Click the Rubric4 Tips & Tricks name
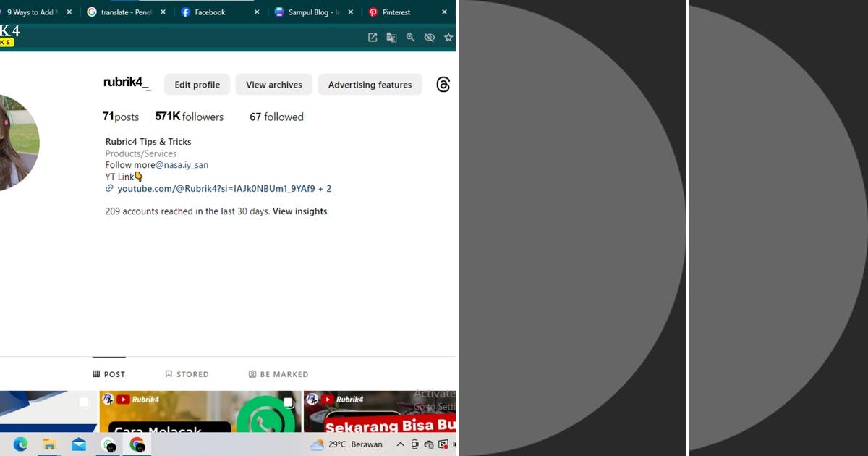868x456 pixels. point(148,142)
